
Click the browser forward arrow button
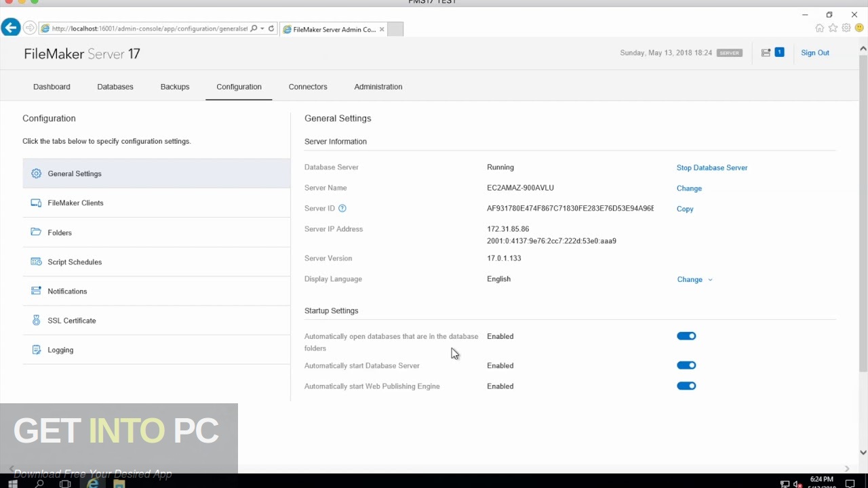tap(30, 28)
